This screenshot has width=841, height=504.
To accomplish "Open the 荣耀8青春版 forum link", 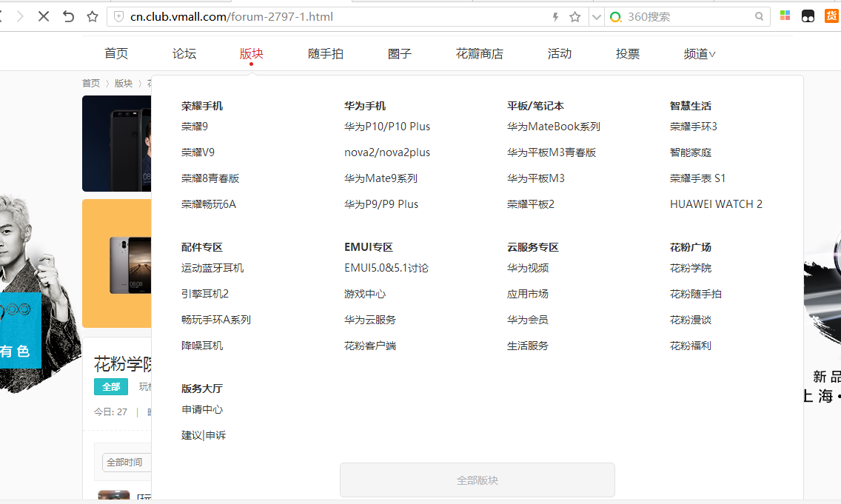I will coord(210,178).
